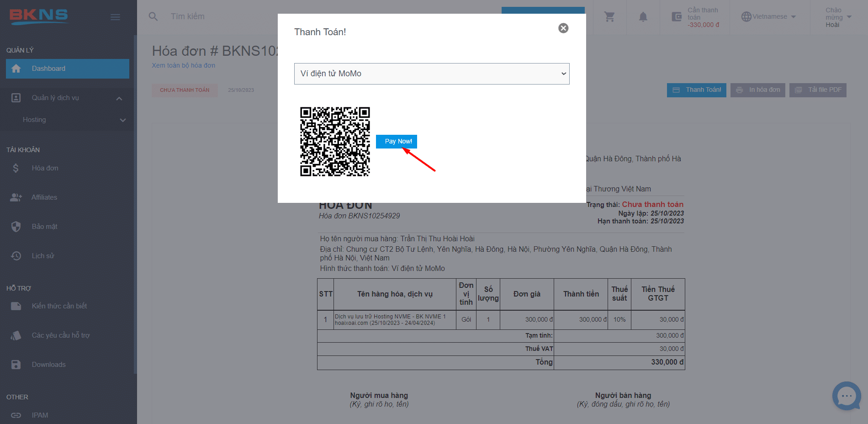Click the Cần thanh toán -330,000 đ balance
The image size is (868, 424).
[704, 17]
